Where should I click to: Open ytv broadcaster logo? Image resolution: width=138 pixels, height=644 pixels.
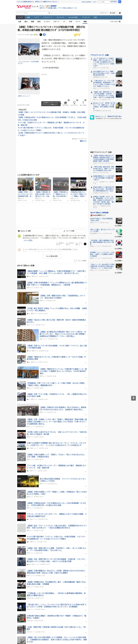77,35
